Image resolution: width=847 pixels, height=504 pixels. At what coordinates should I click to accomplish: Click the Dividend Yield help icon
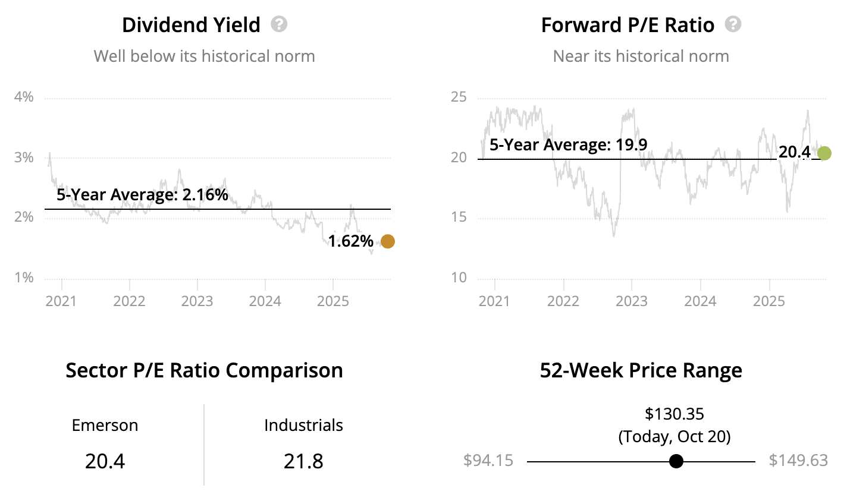(x=279, y=24)
